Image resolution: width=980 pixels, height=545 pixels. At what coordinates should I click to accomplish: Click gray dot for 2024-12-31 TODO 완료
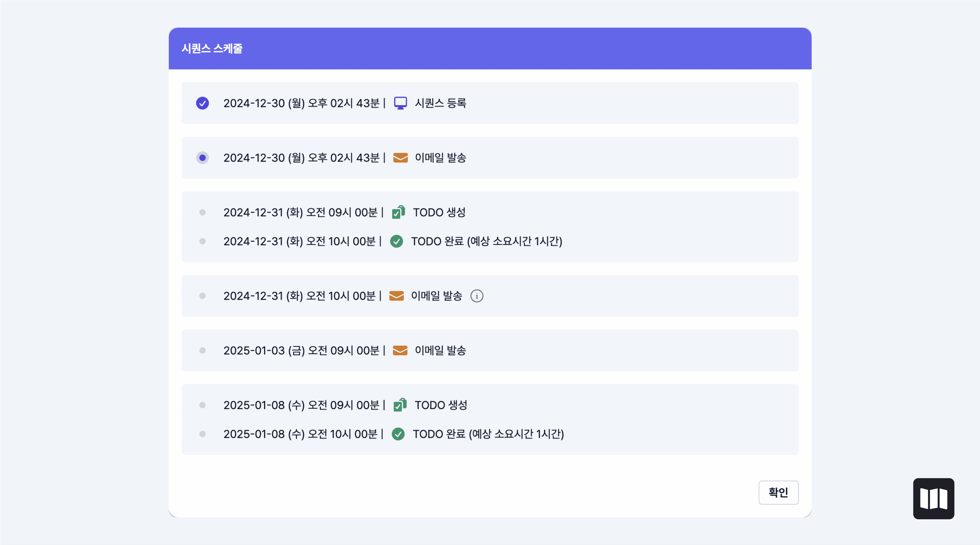[x=202, y=241]
